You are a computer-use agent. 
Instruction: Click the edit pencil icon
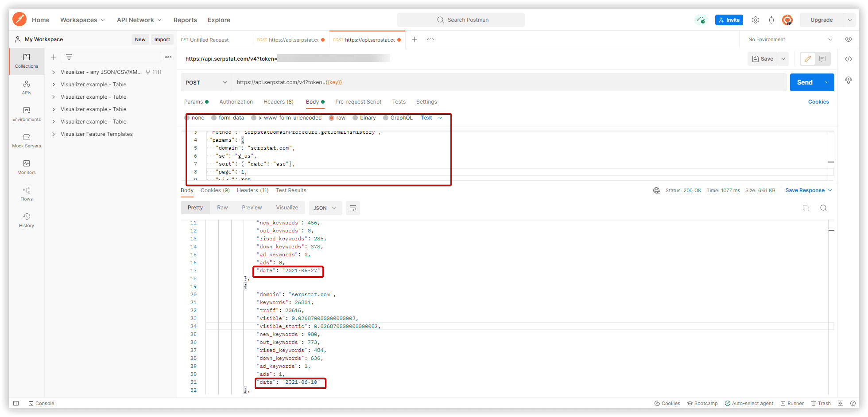(808, 59)
